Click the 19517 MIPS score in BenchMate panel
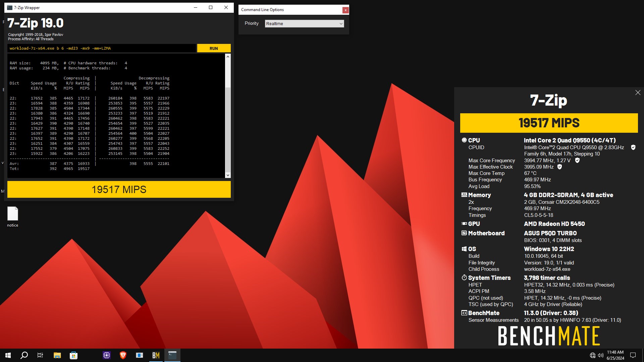The image size is (644, 362). tap(549, 123)
